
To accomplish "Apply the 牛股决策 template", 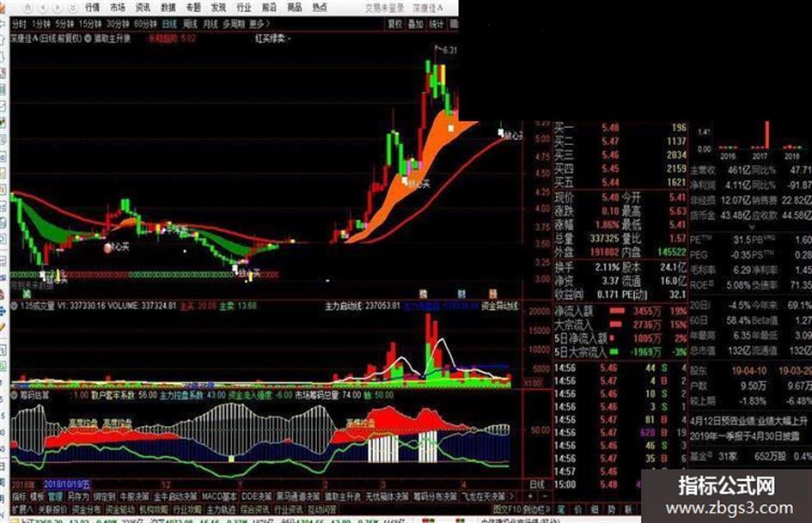I will coord(135,496).
